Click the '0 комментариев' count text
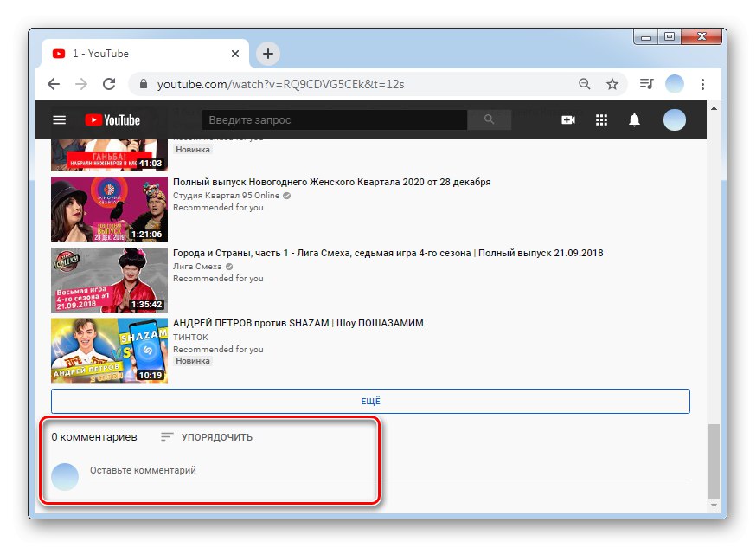This screenshot has width=756, height=548. click(x=94, y=437)
